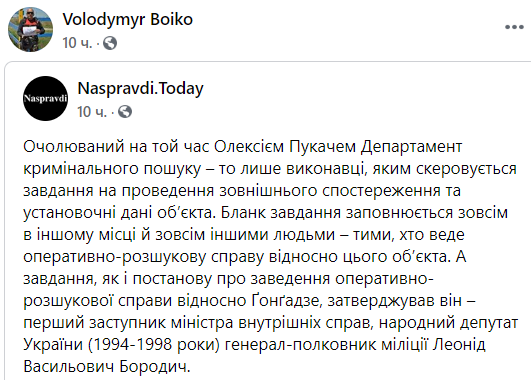Click the phrase генерал-полковник міліції
The width and height of the screenshot is (531, 380).
pos(327,345)
